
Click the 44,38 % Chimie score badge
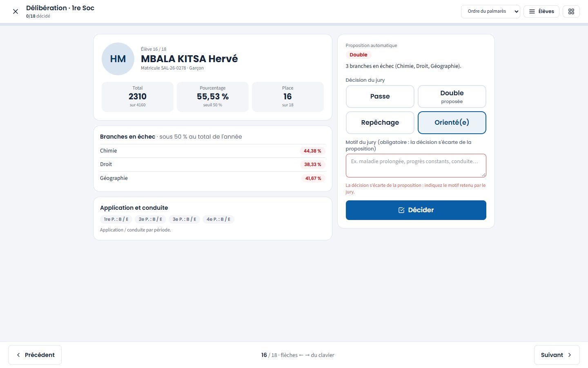312,151
